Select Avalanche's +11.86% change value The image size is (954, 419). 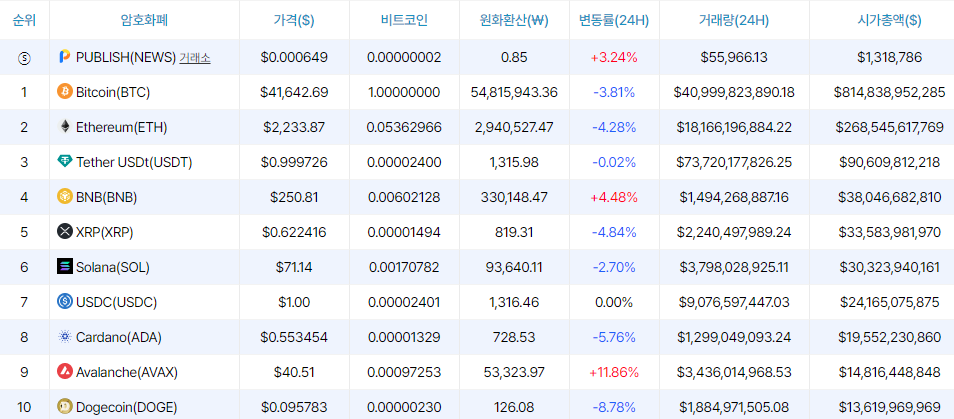pos(614,372)
